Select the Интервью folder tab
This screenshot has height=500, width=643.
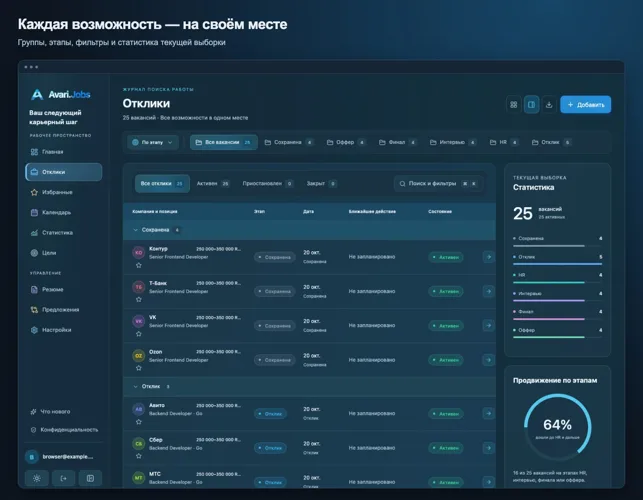click(453, 142)
